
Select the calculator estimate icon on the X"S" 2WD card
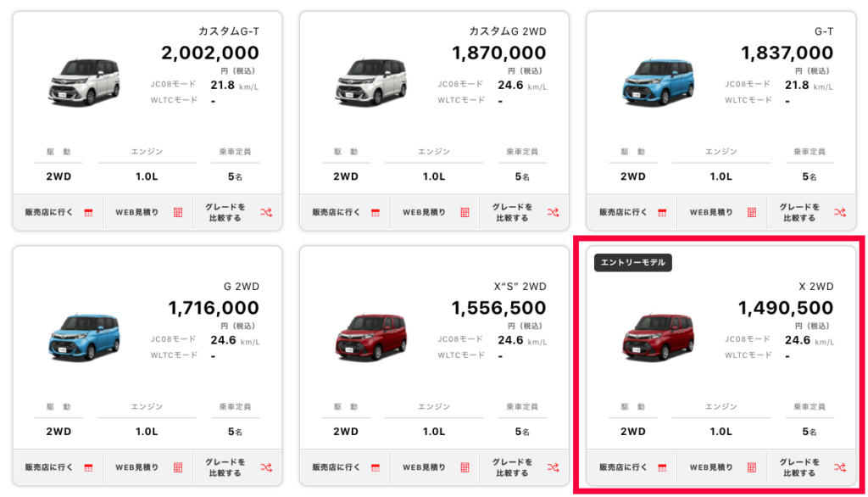(x=465, y=466)
